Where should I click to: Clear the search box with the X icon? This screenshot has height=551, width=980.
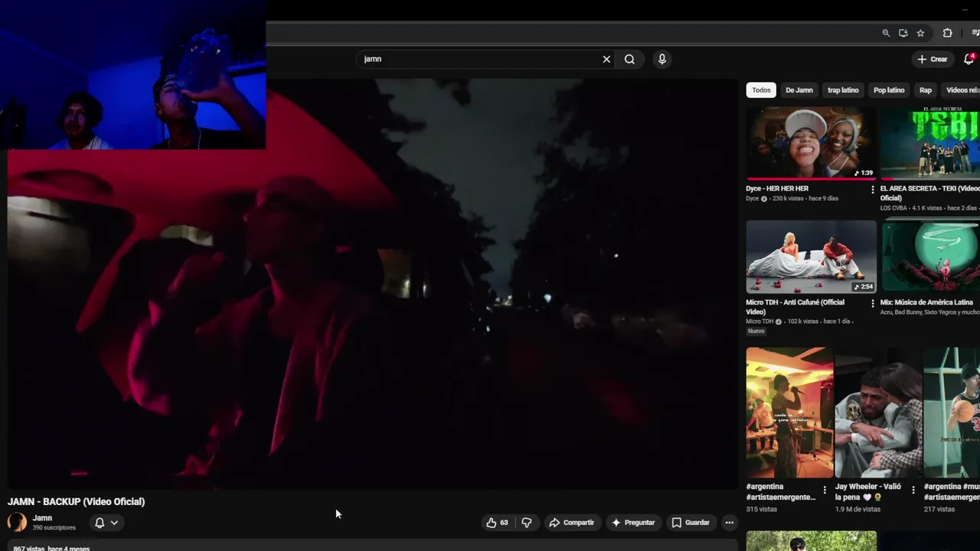point(606,59)
